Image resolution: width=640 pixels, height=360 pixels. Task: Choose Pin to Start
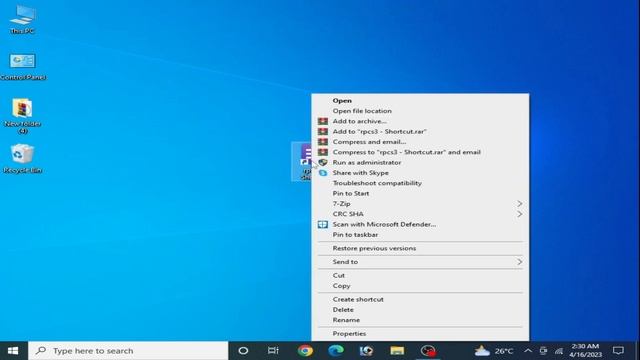(420, 193)
